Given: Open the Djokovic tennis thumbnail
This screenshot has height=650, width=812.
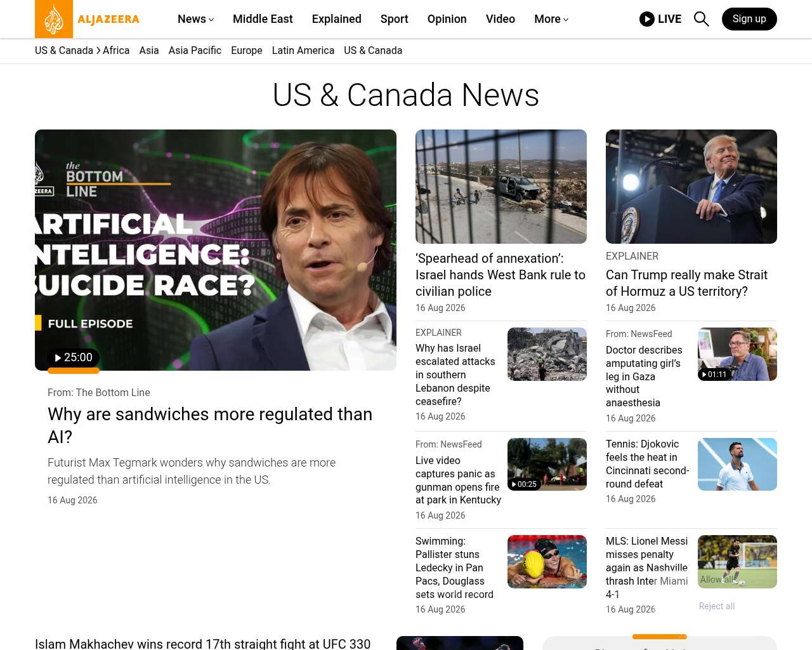Looking at the screenshot, I should coord(737,464).
